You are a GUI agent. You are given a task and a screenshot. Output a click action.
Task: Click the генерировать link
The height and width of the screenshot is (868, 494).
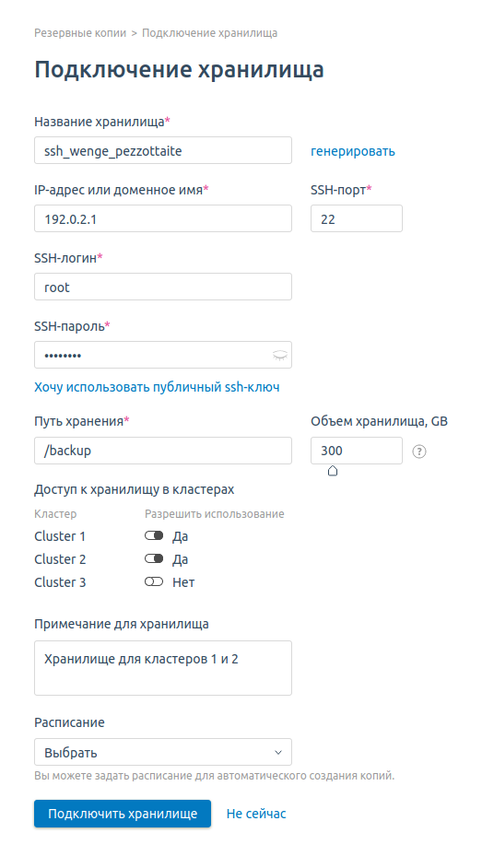pos(353,151)
